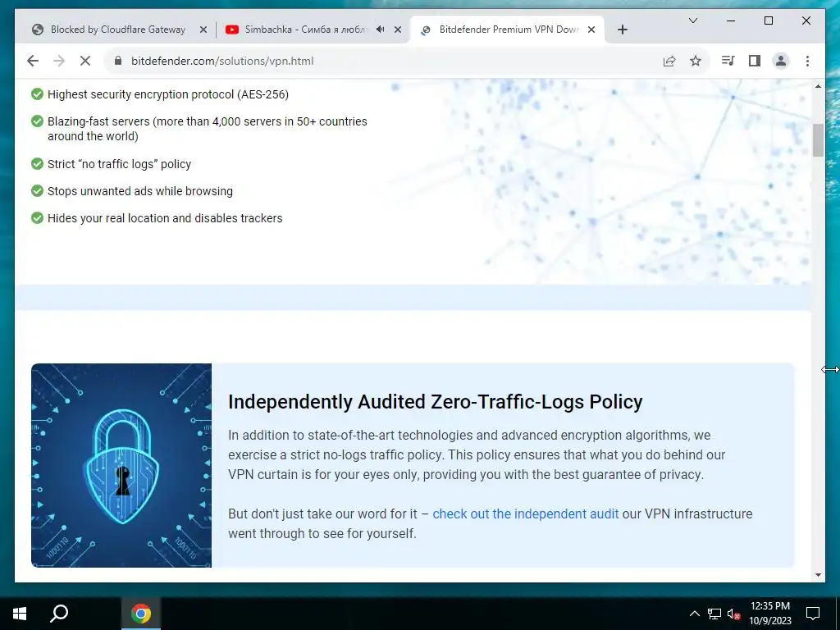
Task: Switch to the Simbachka YouTube tab
Action: pos(305,30)
